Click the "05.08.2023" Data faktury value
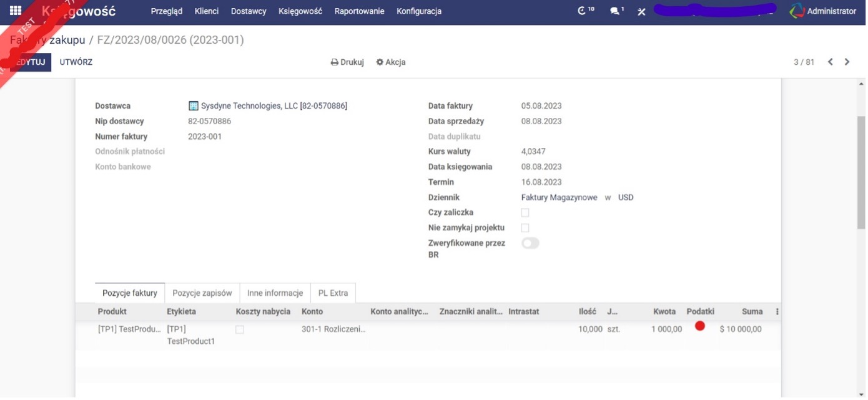868x400 pixels. 541,106
